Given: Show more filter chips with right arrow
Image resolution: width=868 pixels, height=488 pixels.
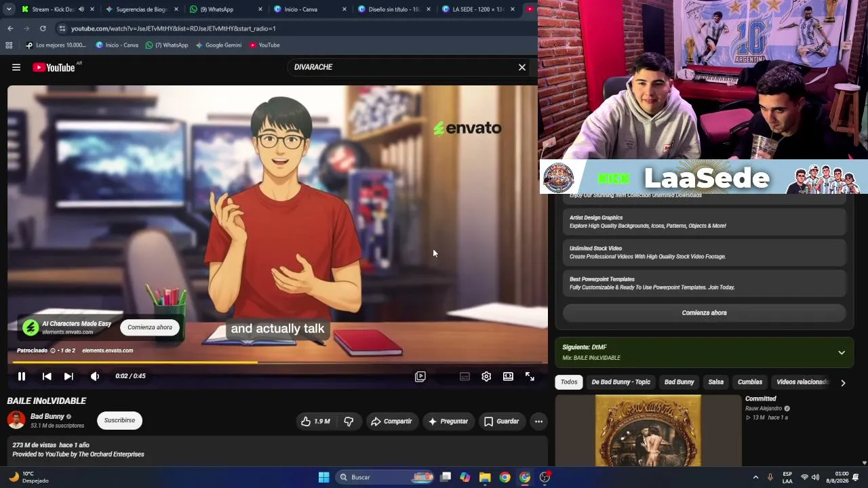Looking at the screenshot, I should pos(843,383).
